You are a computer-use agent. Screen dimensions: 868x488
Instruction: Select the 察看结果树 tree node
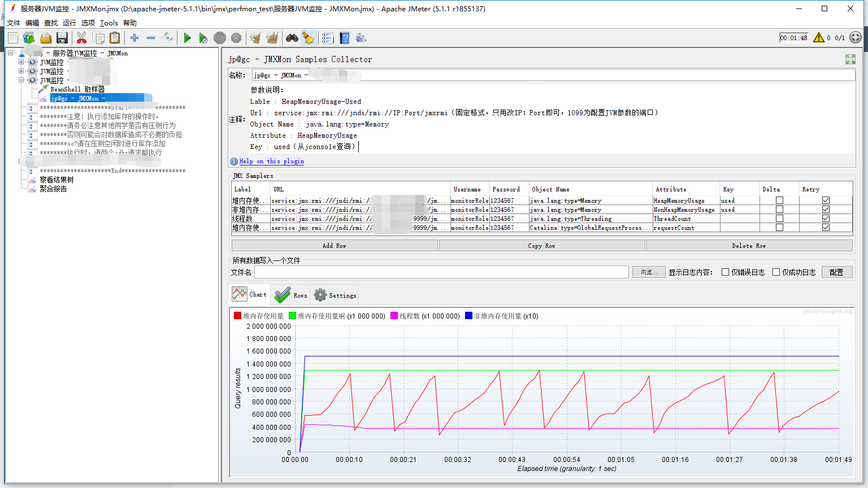[57, 180]
